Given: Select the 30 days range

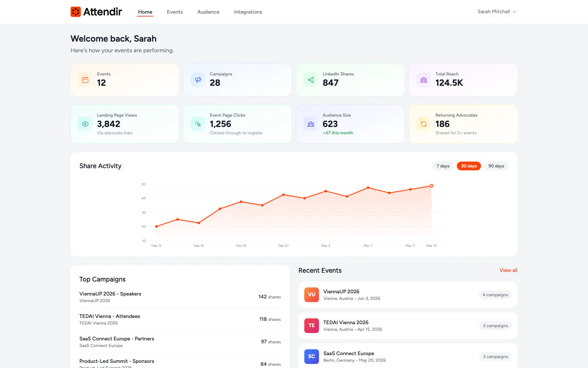Looking at the screenshot, I should (469, 166).
